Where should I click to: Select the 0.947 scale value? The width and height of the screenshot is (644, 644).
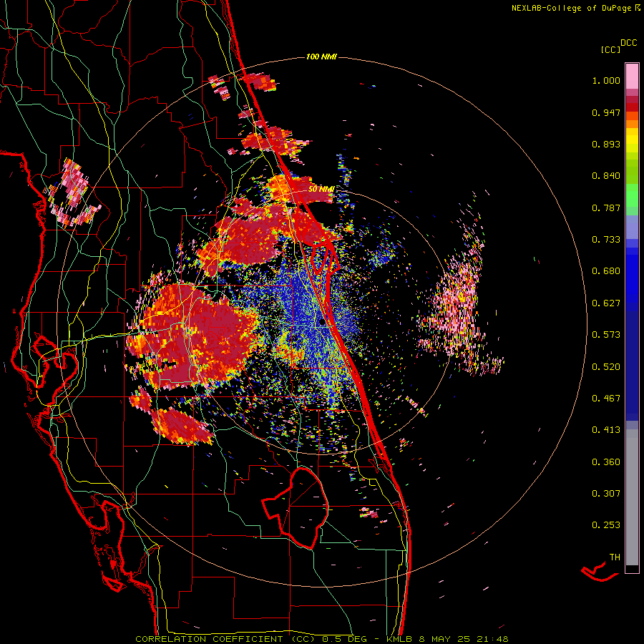(606, 112)
